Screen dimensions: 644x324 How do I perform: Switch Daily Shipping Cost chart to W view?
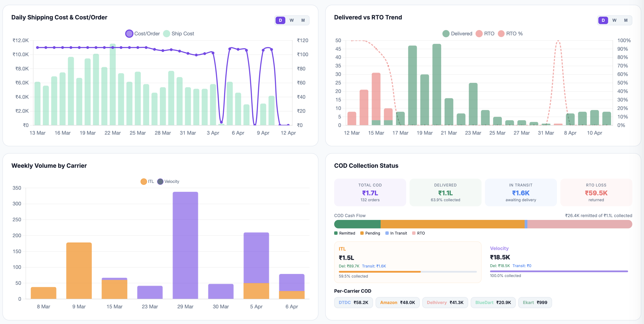point(291,20)
